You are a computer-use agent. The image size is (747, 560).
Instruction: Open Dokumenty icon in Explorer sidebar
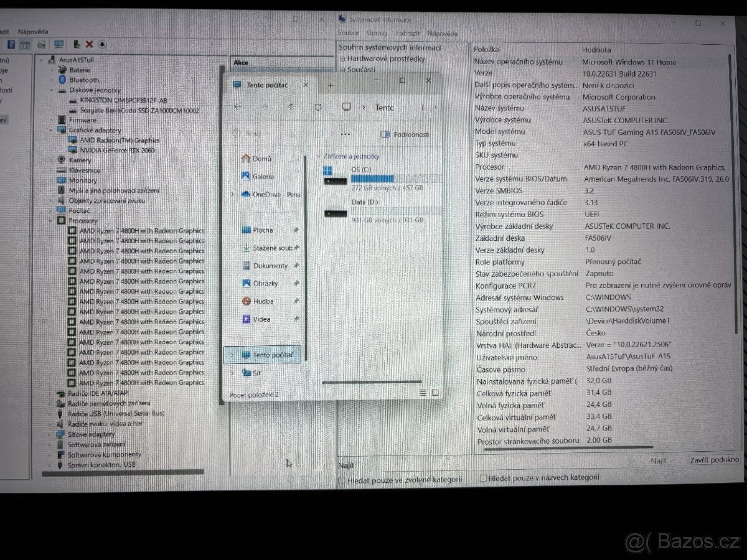246,266
